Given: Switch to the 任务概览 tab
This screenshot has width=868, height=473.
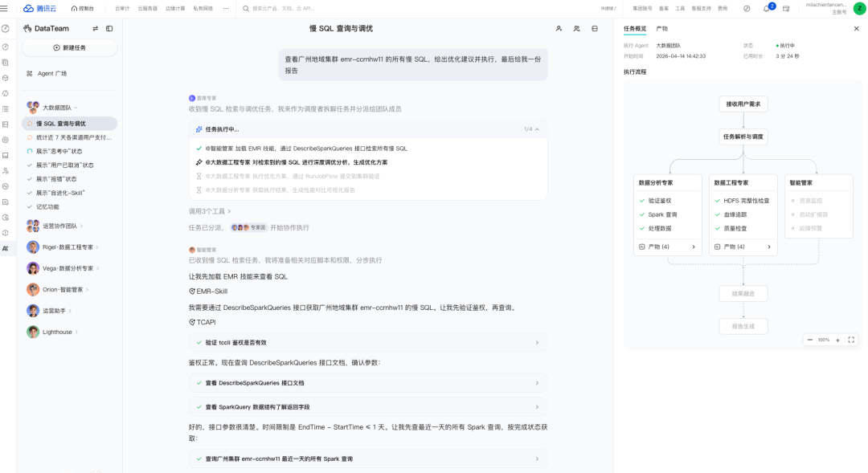Looking at the screenshot, I should coord(634,28).
